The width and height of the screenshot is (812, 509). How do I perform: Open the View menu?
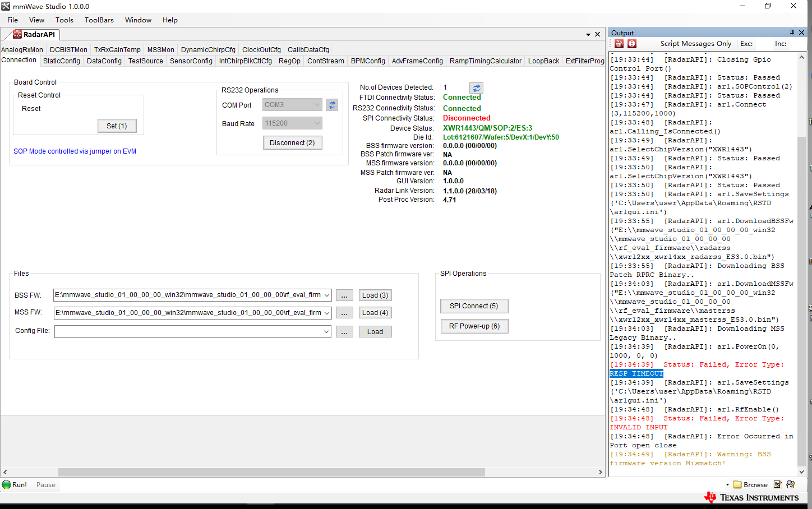point(36,20)
